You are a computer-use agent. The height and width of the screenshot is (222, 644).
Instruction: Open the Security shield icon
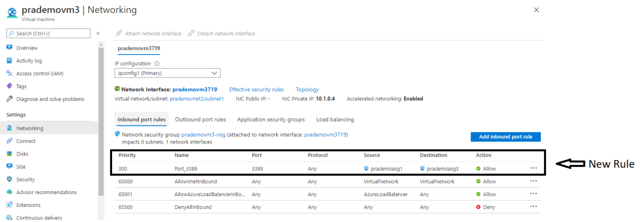coord(10,179)
